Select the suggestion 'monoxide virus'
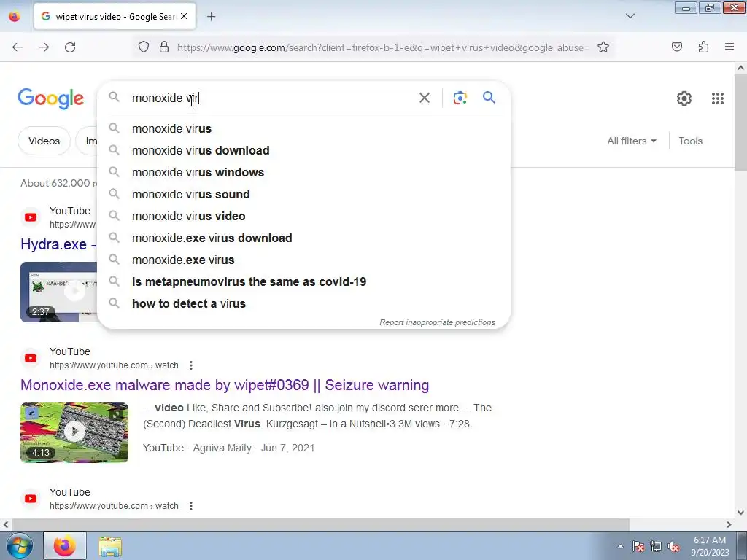 [x=303, y=128]
